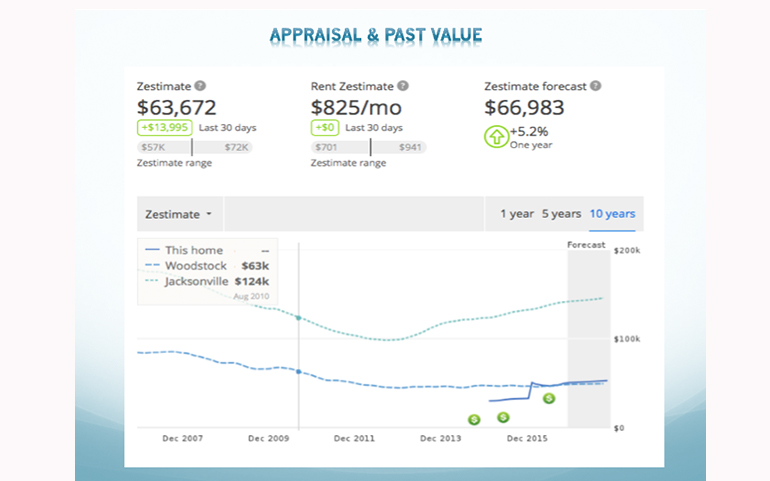This screenshot has height=481, width=770.
Task: Click the rent range bar $701–$941
Action: (369, 147)
